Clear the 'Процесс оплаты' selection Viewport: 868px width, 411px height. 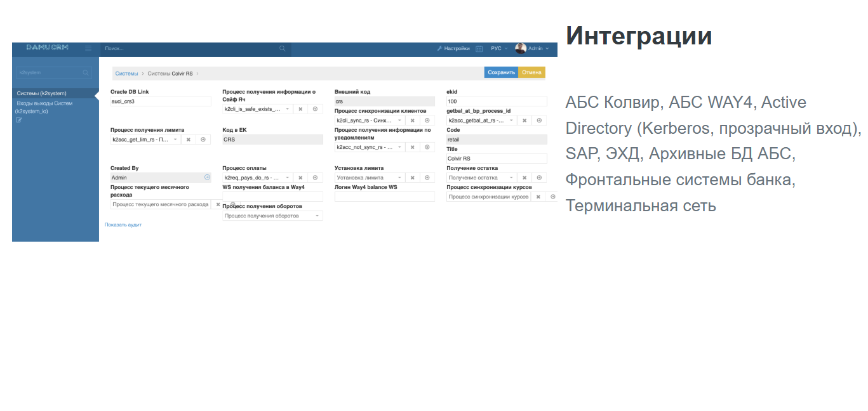point(301,178)
